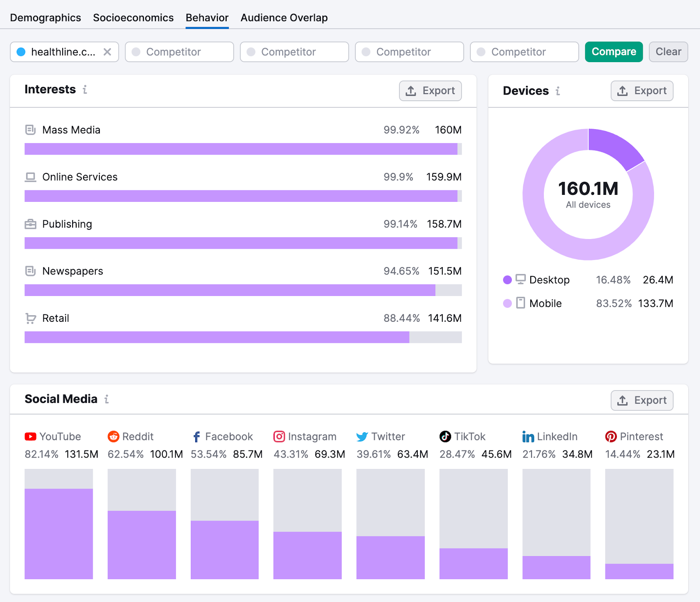Switch to the Demographics tab
The width and height of the screenshot is (700, 602).
pos(45,18)
